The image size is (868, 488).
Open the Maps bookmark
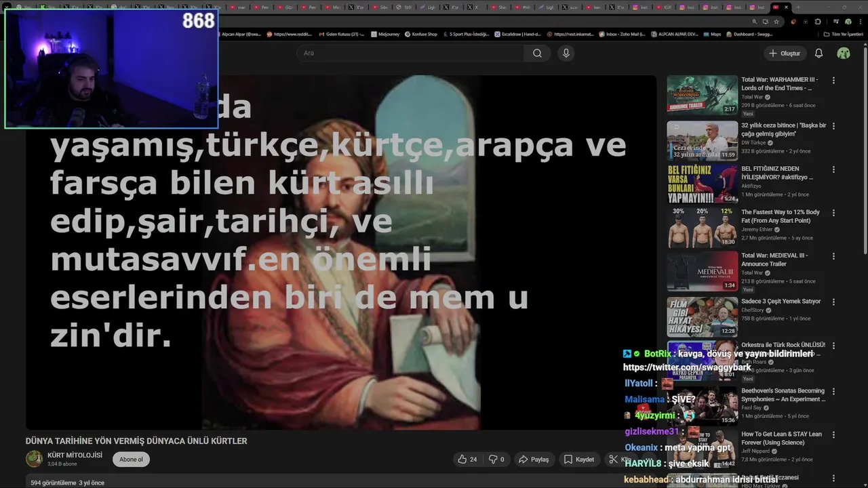[712, 34]
